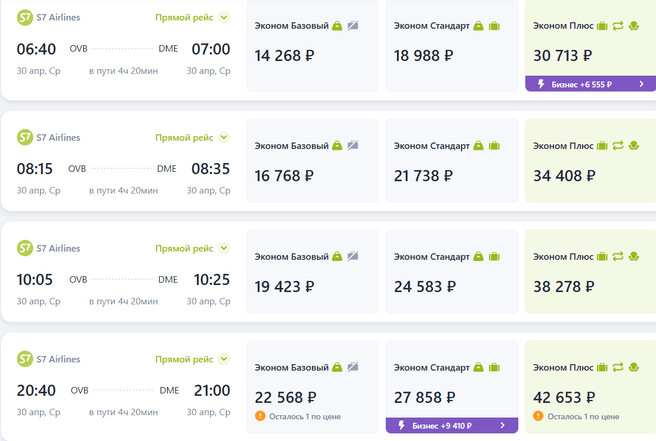Click the S7 Airlines logo on the 20:40 flight
Viewport: 656px width, 441px height.
[25, 359]
